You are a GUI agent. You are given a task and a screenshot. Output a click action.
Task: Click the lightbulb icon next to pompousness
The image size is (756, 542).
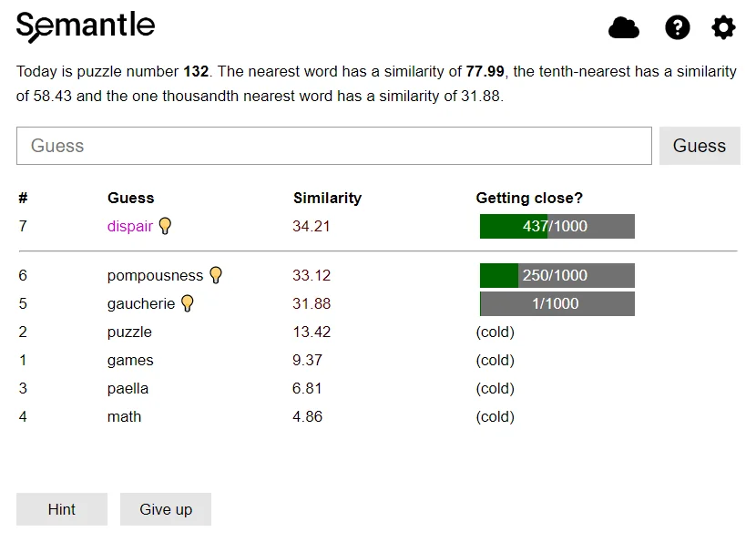click(x=216, y=275)
